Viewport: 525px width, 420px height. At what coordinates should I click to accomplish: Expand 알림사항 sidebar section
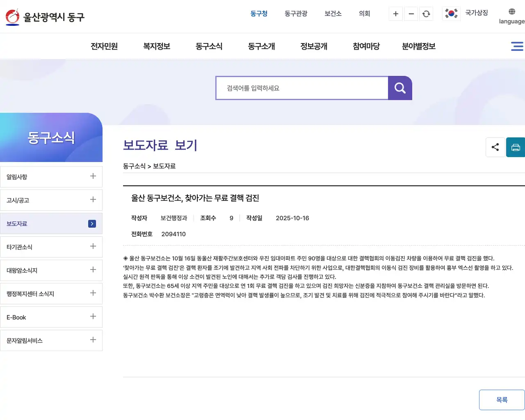point(93,176)
